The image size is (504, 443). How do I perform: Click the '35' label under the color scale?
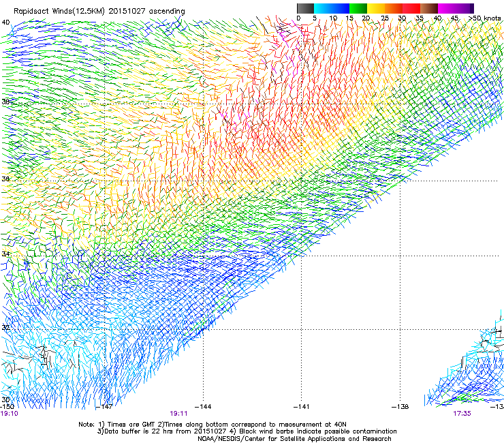[420, 18]
